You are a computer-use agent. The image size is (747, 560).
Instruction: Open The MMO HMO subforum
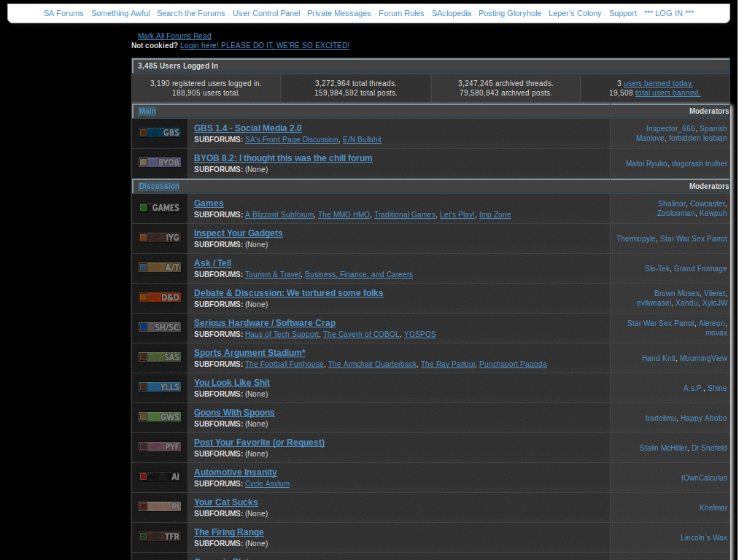tap(344, 215)
